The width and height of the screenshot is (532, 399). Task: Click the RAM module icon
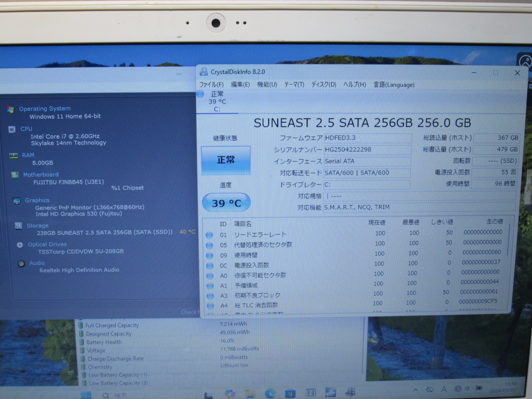pos(14,156)
